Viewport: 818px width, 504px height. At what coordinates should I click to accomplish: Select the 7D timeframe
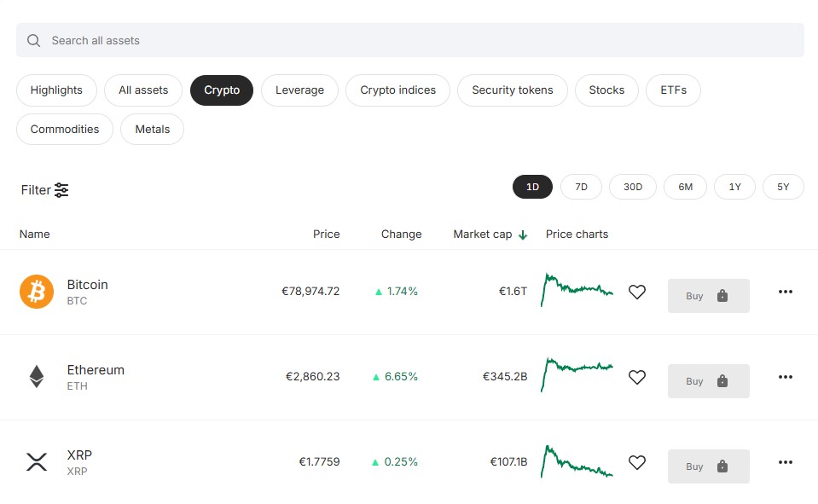581,186
